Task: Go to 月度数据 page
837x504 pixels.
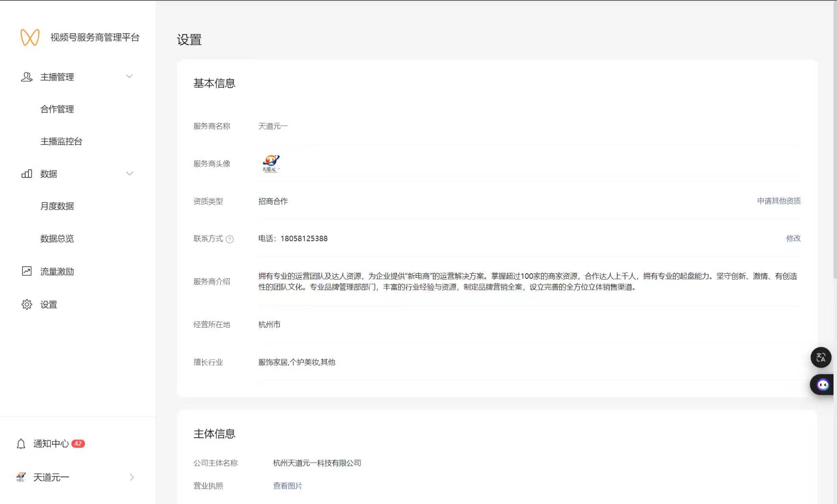Action: [x=57, y=206]
